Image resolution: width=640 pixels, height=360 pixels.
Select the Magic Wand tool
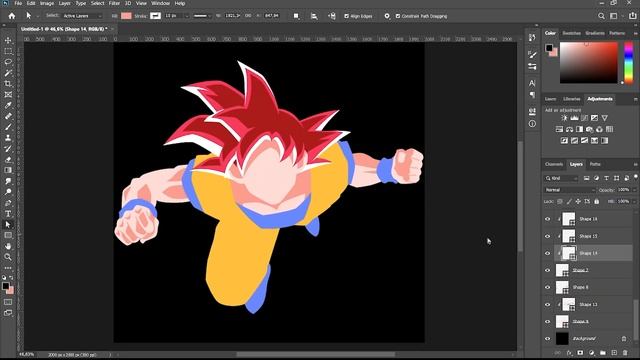[8, 73]
